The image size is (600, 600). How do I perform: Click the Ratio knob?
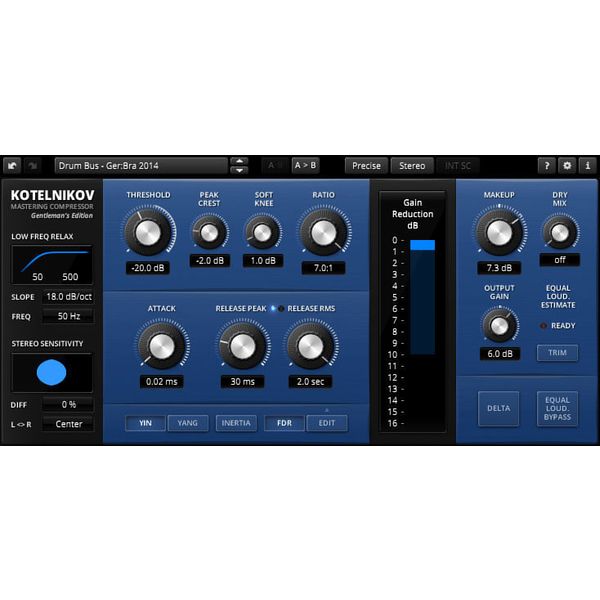[323, 232]
